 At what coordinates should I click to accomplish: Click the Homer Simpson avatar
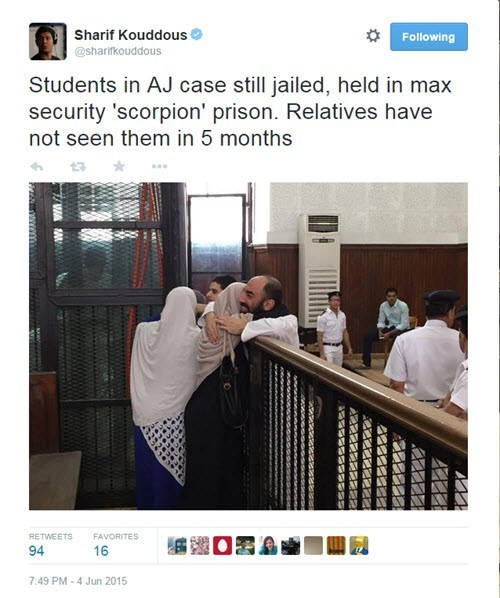(359, 545)
